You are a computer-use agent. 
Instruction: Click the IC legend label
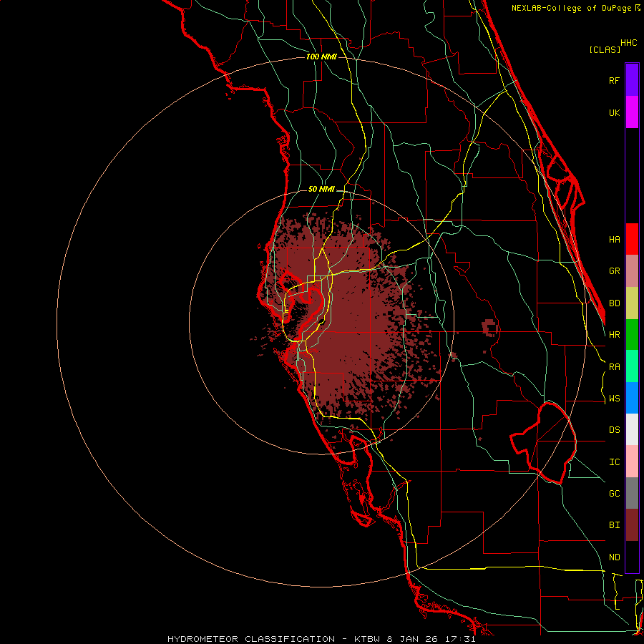point(614,462)
